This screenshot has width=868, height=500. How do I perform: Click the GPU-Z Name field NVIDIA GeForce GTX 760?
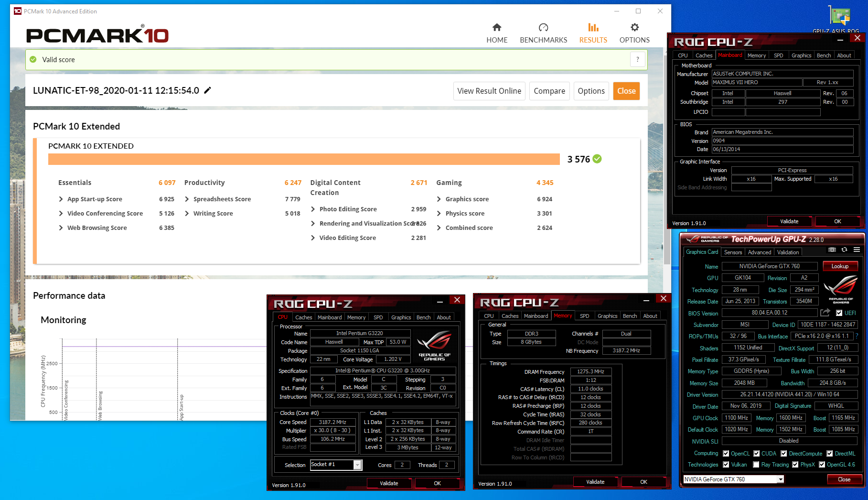(x=769, y=266)
